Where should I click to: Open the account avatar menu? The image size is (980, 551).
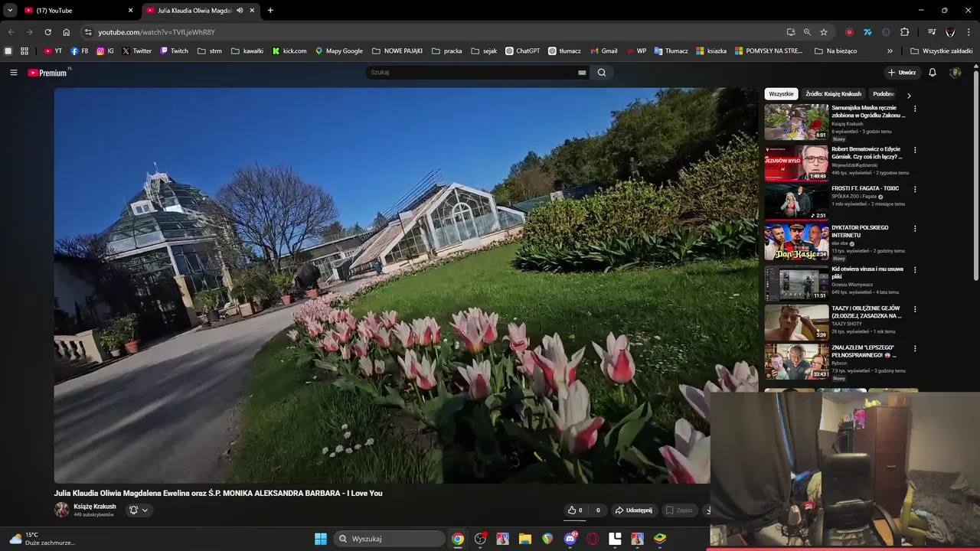955,73
